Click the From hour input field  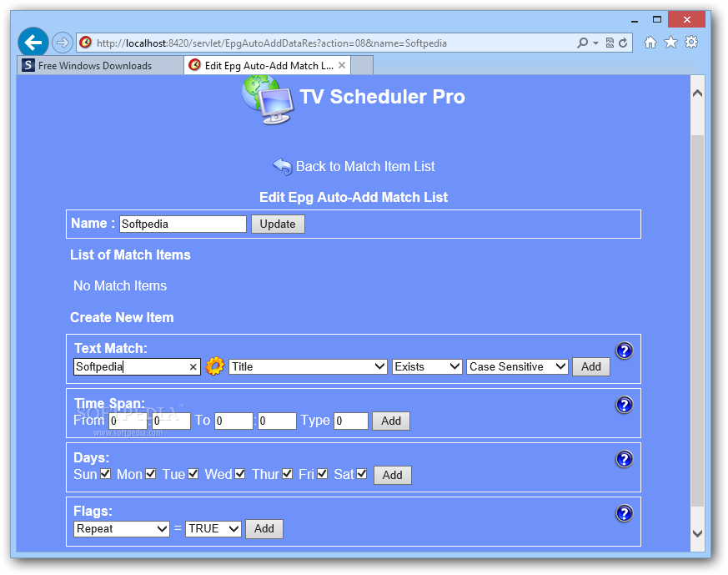[128, 421]
